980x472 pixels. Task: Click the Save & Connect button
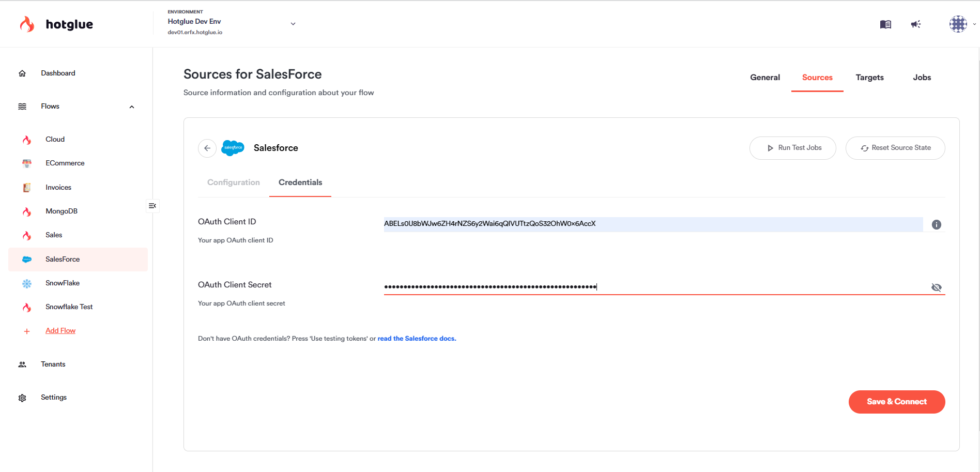click(x=897, y=402)
